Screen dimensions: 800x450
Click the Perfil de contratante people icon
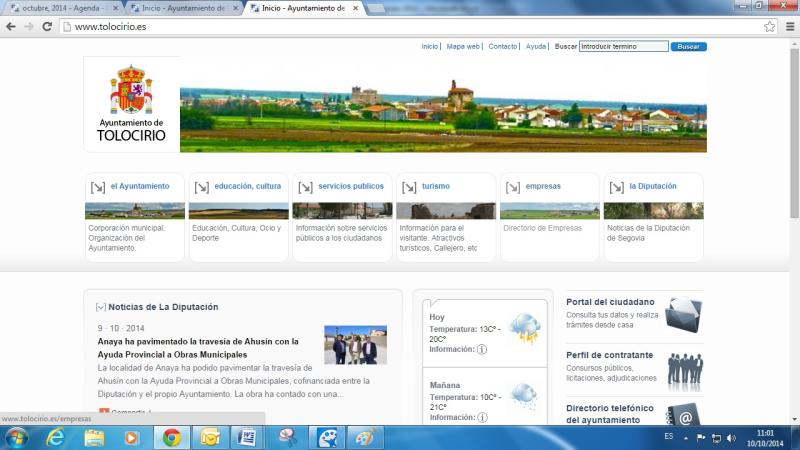pyautogui.click(x=684, y=367)
